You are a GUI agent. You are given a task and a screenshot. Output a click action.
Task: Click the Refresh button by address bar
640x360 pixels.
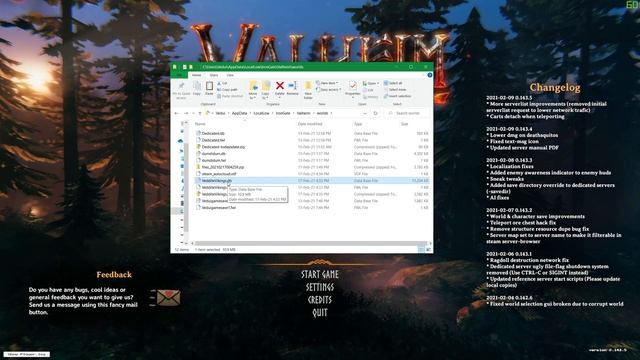pyautogui.click(x=376, y=113)
